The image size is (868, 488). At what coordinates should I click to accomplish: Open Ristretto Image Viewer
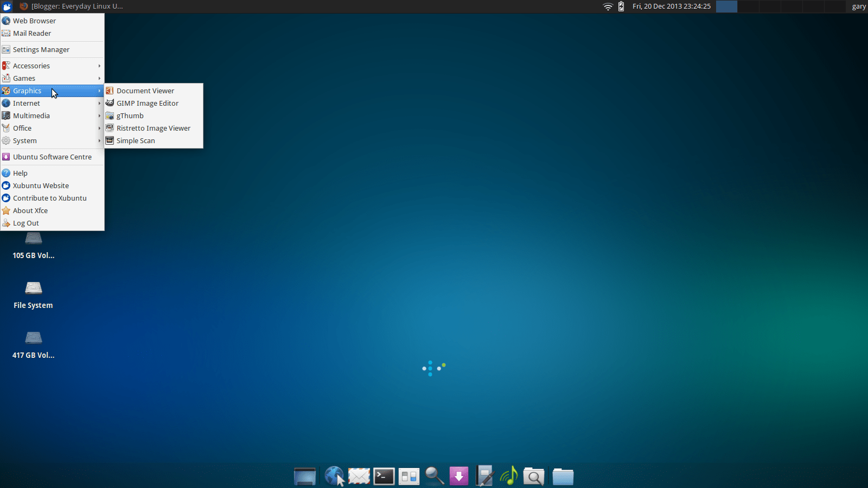click(x=154, y=128)
